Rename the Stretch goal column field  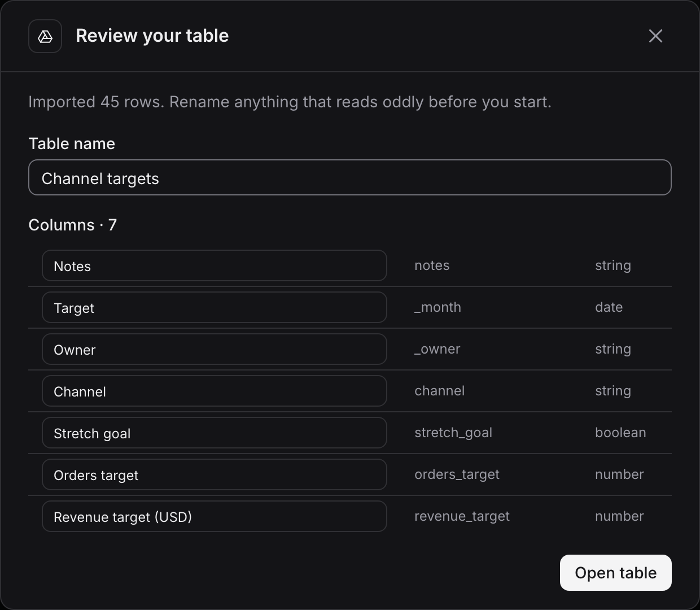coord(215,433)
